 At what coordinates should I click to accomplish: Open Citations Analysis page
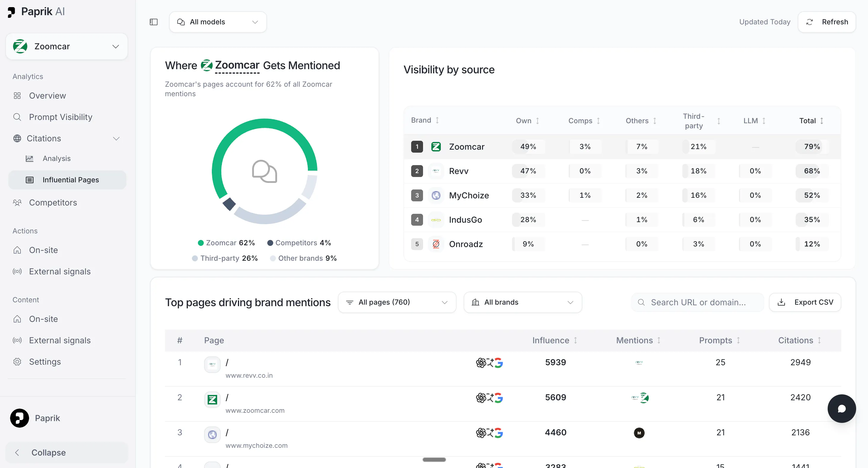coord(56,159)
